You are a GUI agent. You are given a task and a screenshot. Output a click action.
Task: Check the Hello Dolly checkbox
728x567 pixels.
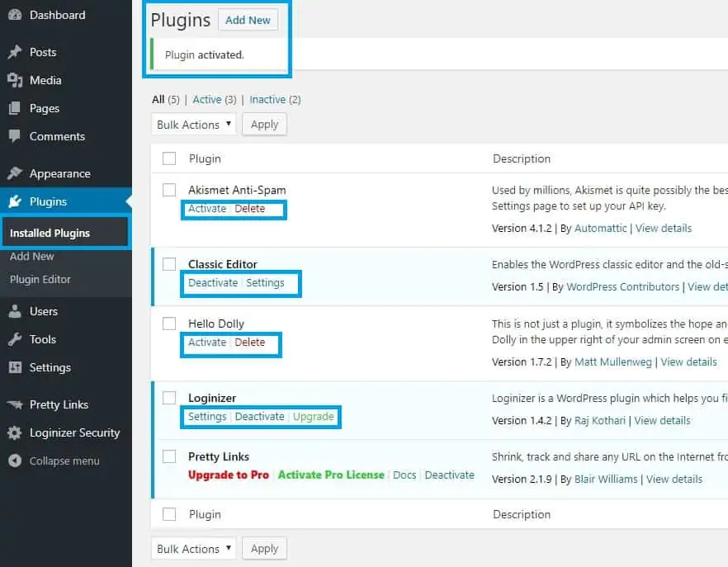tap(169, 324)
